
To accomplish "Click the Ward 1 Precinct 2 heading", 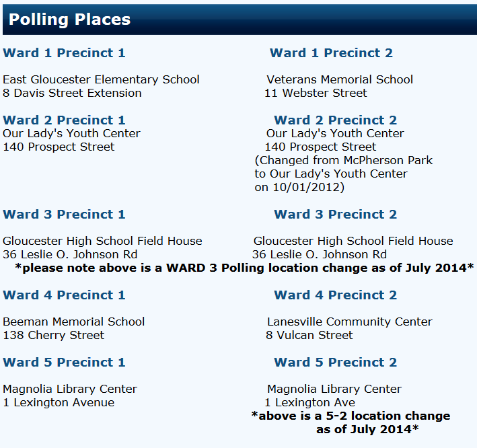I will (331, 53).
